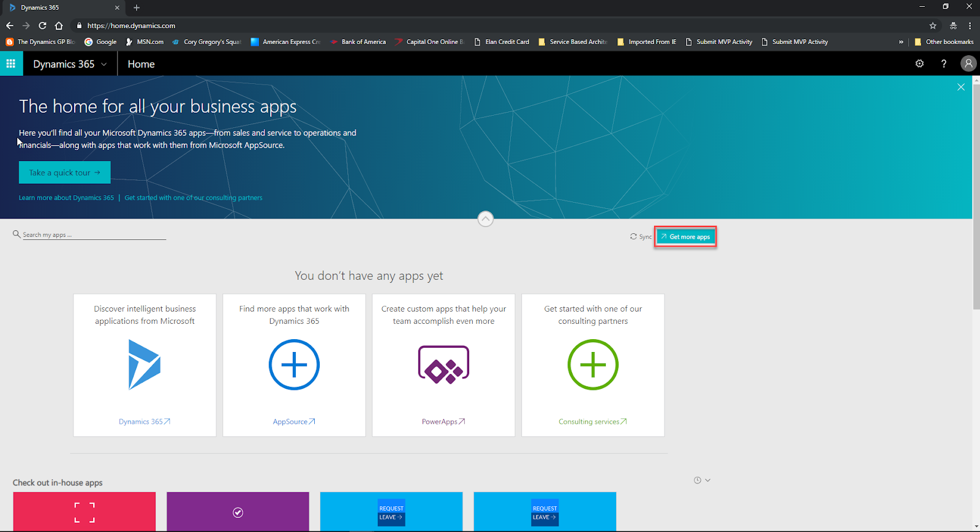The width and height of the screenshot is (980, 532).
Task: Open the Other bookmarks folder
Action: click(x=944, y=42)
